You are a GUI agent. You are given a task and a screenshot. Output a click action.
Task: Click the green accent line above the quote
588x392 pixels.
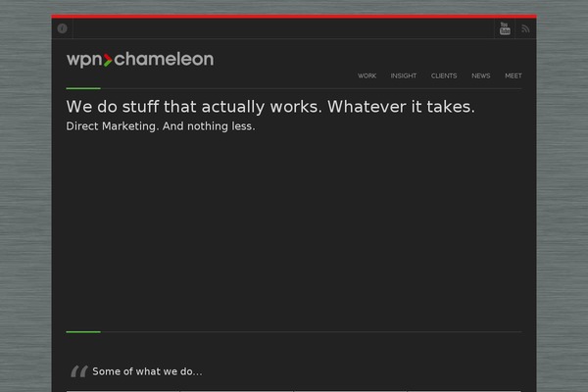(83, 332)
